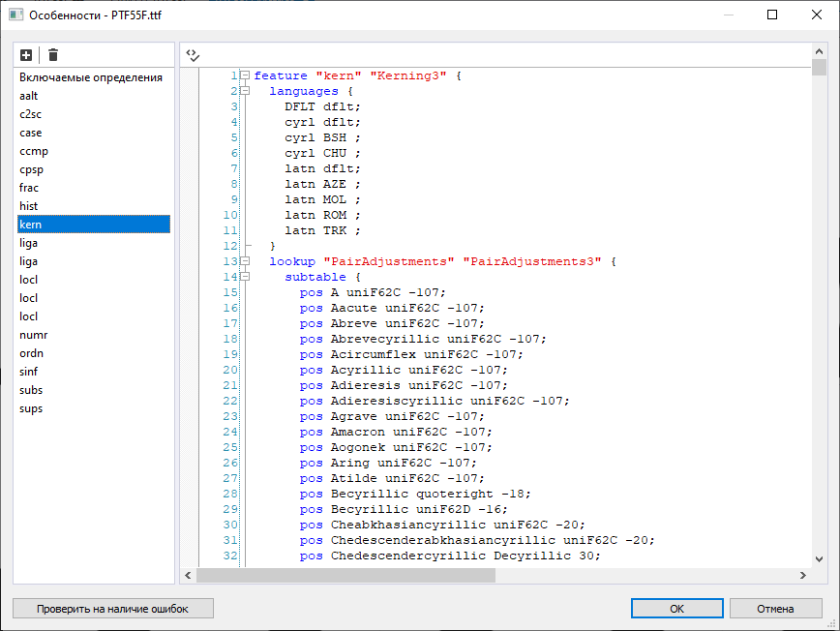Click the vertical scrollbar up arrow
Image resolution: width=840 pixels, height=631 pixels.
(819, 51)
